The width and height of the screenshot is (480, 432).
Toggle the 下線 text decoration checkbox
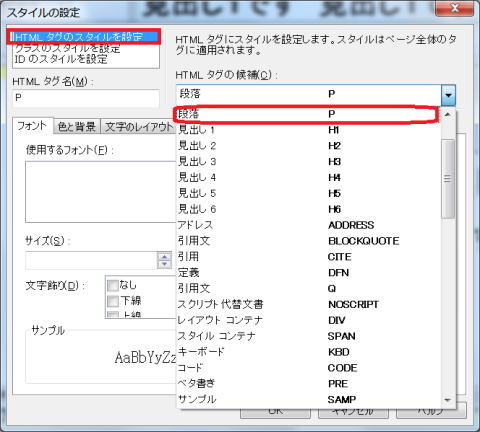113,301
